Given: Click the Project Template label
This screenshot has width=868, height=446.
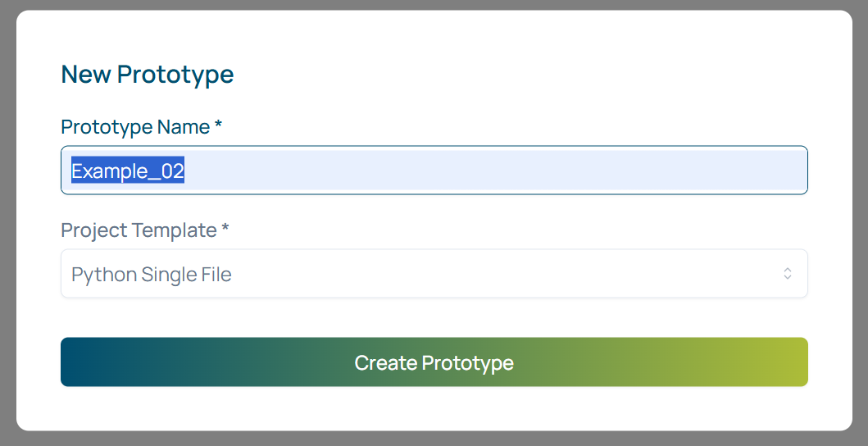Looking at the screenshot, I should pos(139,230).
